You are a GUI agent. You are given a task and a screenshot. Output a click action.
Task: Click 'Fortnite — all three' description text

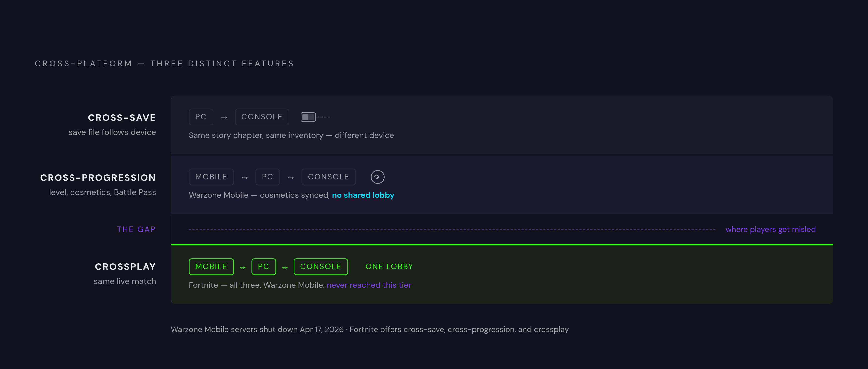tap(225, 285)
